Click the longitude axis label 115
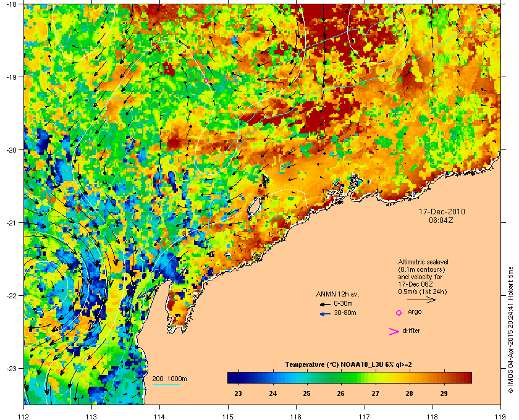 (228, 416)
